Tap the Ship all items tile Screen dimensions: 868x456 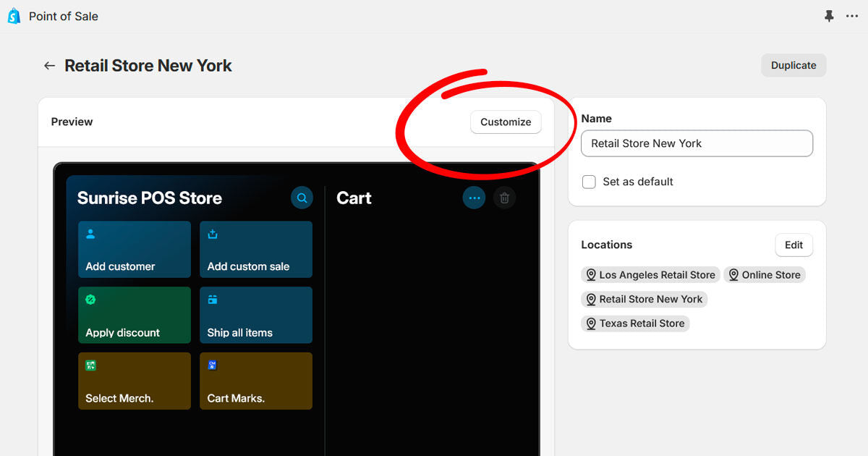click(x=256, y=315)
